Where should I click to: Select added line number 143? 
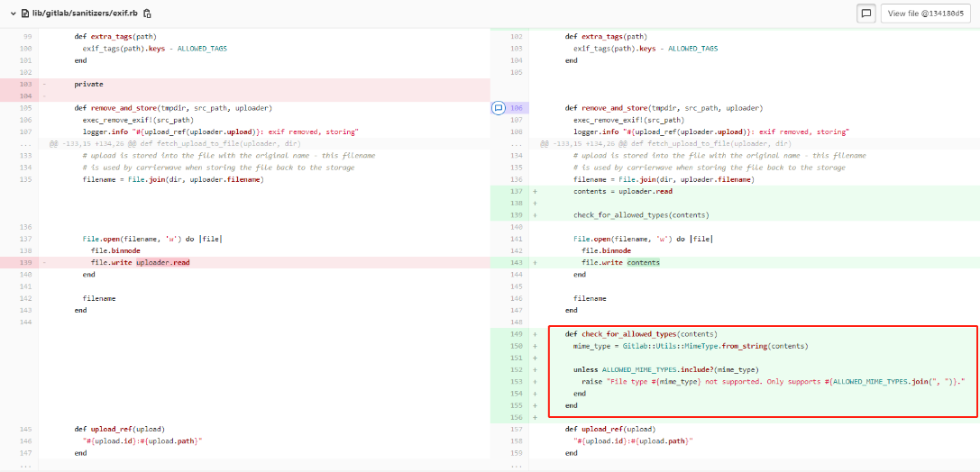pos(517,262)
